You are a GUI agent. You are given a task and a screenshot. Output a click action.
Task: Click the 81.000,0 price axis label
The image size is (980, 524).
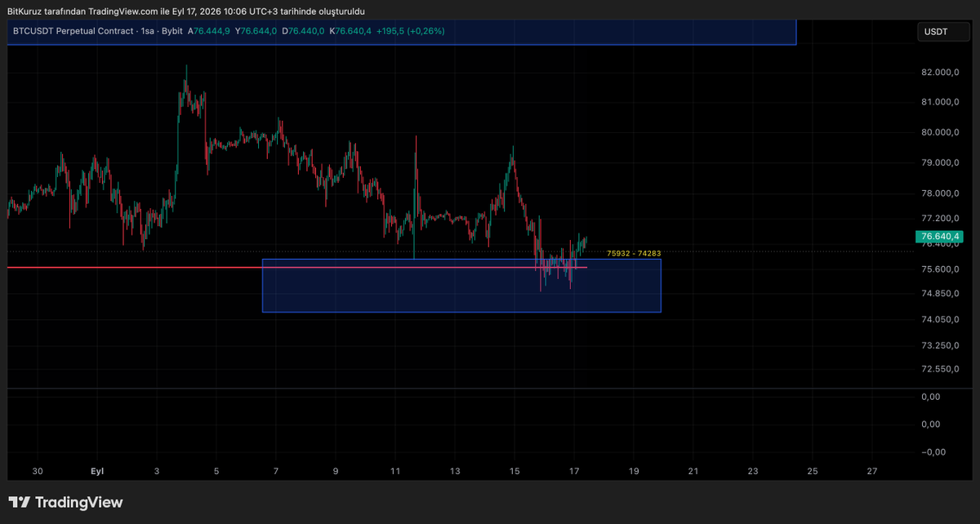[x=939, y=102]
